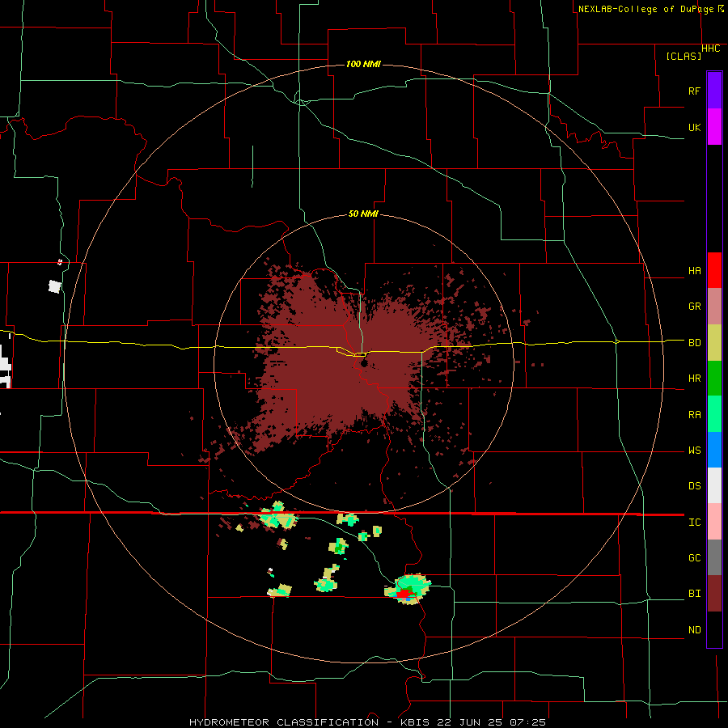Click the "[CLAS]" units label
The width and height of the screenshot is (728, 728).
point(684,56)
